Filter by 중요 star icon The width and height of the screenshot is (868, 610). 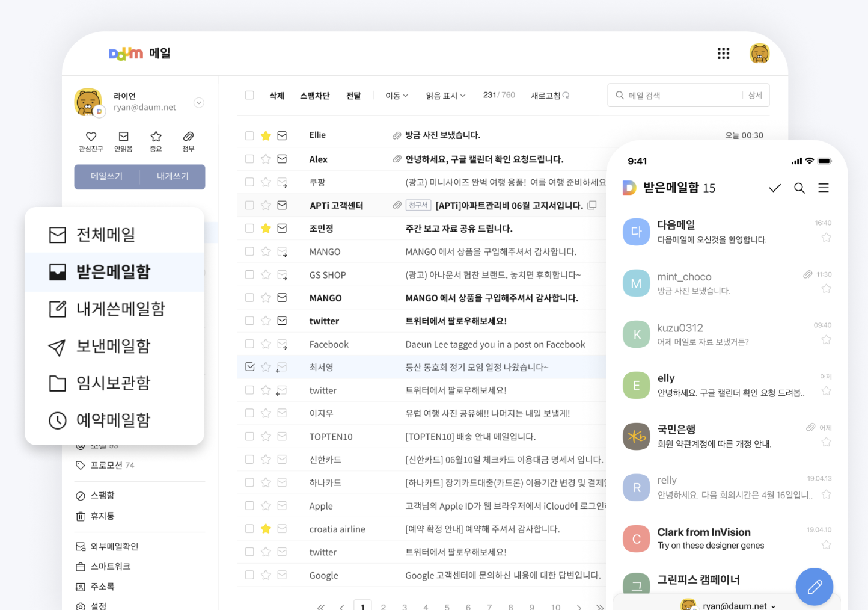tap(156, 137)
